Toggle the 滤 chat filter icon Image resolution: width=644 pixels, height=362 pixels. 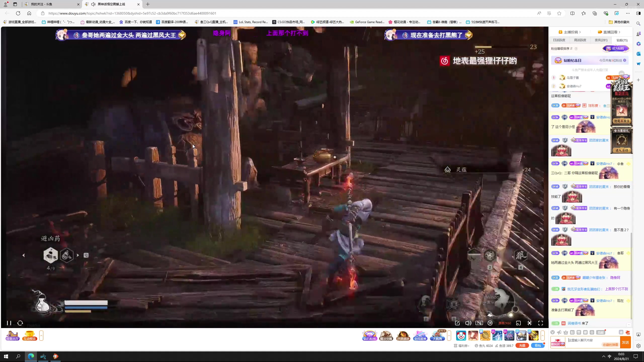coord(621,332)
